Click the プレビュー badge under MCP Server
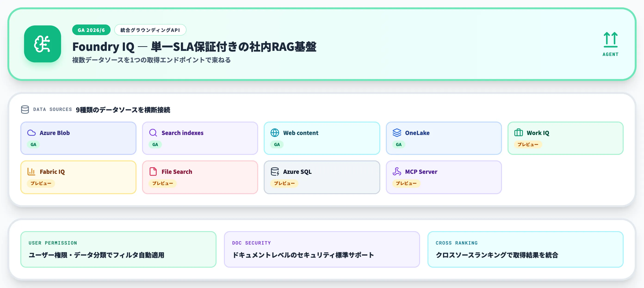Screen dimensions: 644x288 [x=406, y=183]
